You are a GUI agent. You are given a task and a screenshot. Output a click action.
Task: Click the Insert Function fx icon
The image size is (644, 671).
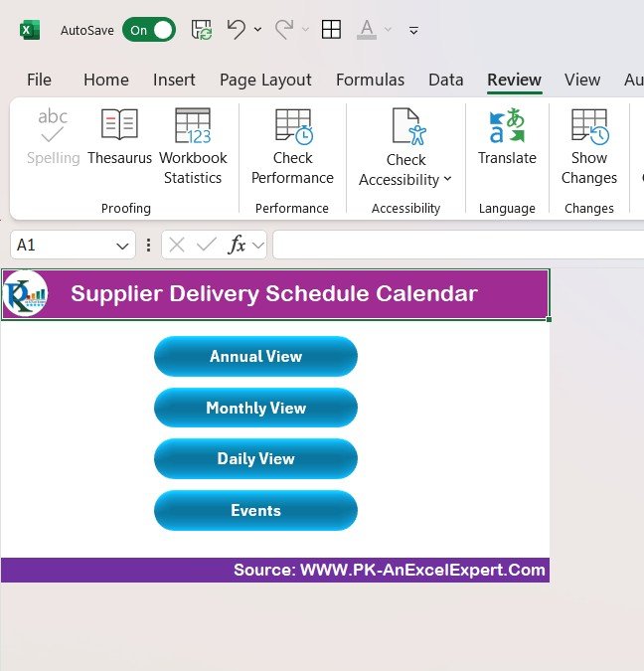(x=238, y=245)
